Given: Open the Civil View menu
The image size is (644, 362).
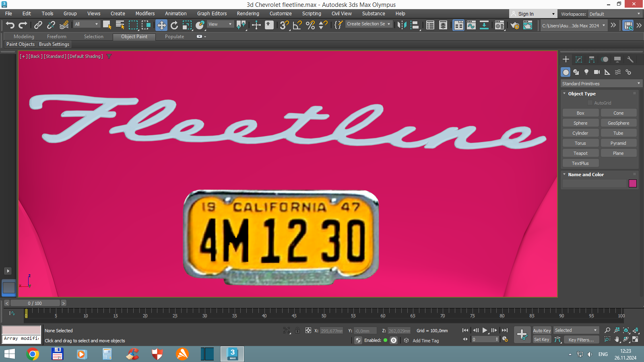Looking at the screenshot, I should click(341, 14).
